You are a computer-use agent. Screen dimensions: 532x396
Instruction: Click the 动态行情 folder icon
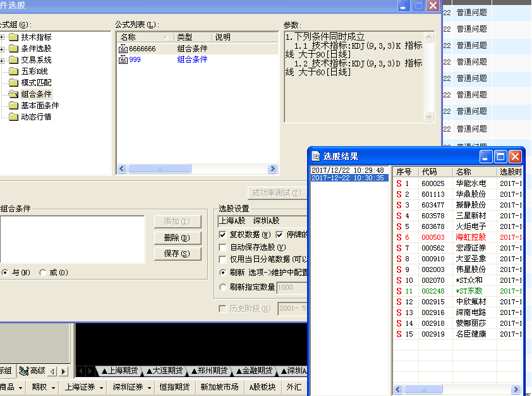(13, 117)
